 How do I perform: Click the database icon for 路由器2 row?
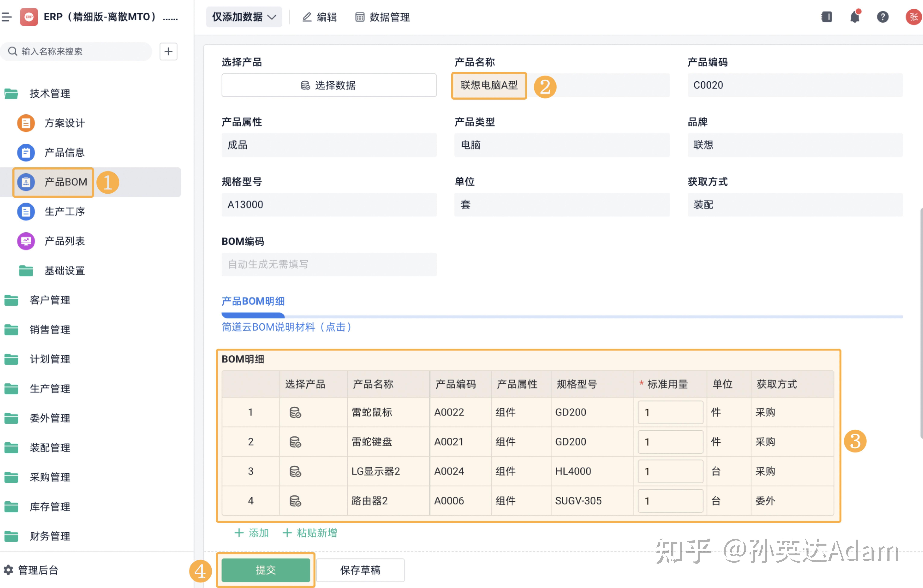[x=295, y=501]
